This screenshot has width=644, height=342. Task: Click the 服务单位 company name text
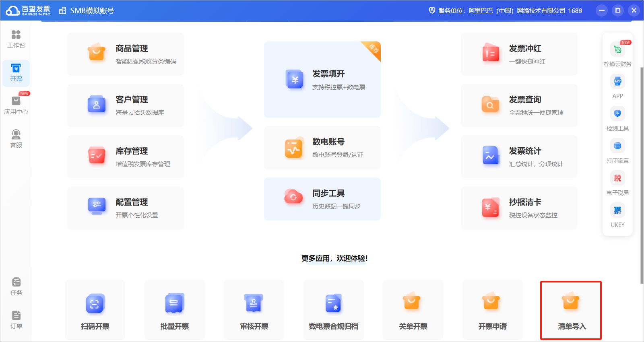coord(525,11)
